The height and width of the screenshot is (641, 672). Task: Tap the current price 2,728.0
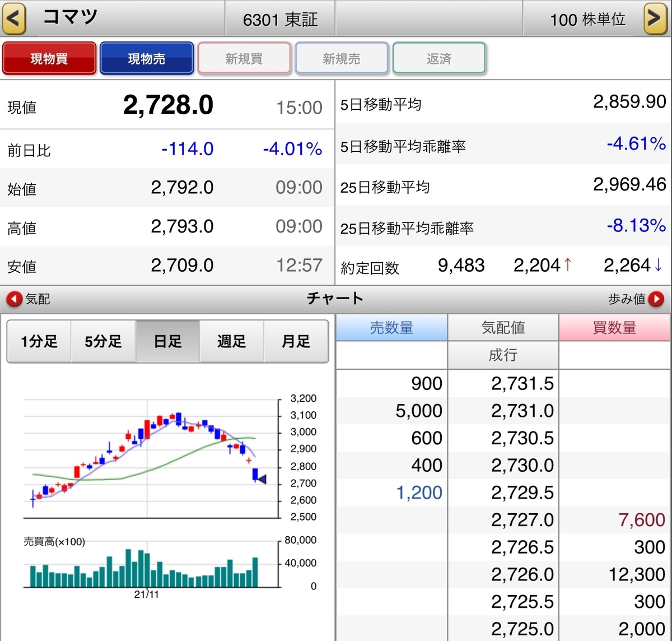coord(168,105)
